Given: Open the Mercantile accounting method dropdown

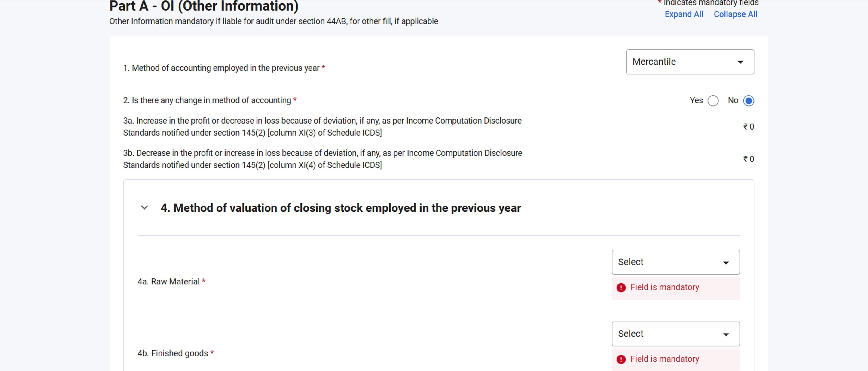Looking at the screenshot, I should (689, 62).
